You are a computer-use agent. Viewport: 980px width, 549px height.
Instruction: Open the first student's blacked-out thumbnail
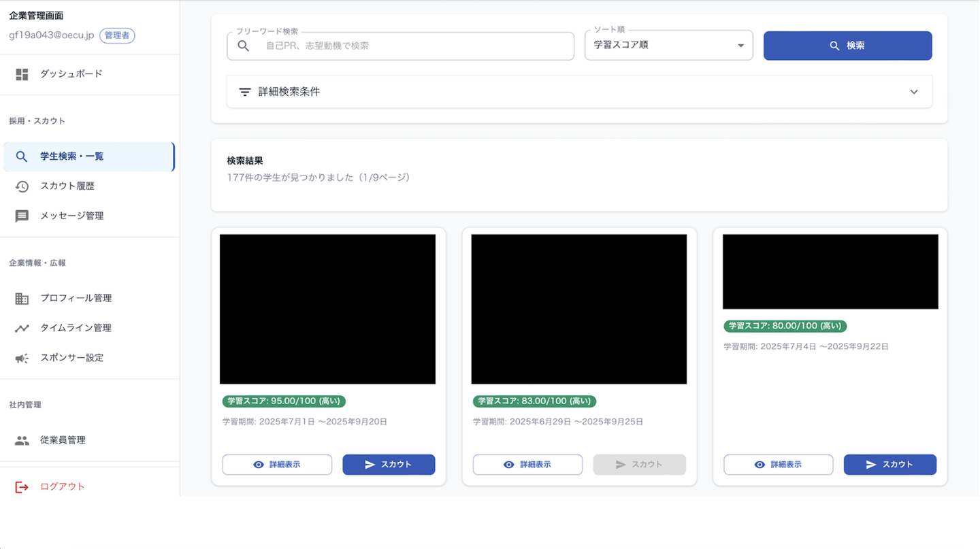pyautogui.click(x=327, y=309)
